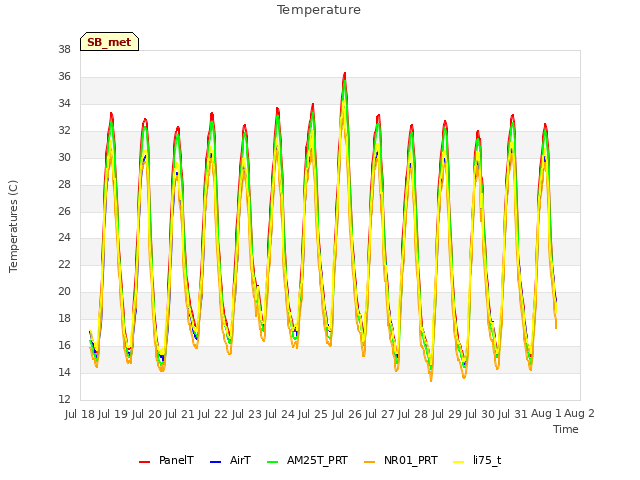Image resolution: width=640 pixels, height=480 pixels.
Task: Click the Jul 31 x-axis tick label
Action: click(513, 414)
